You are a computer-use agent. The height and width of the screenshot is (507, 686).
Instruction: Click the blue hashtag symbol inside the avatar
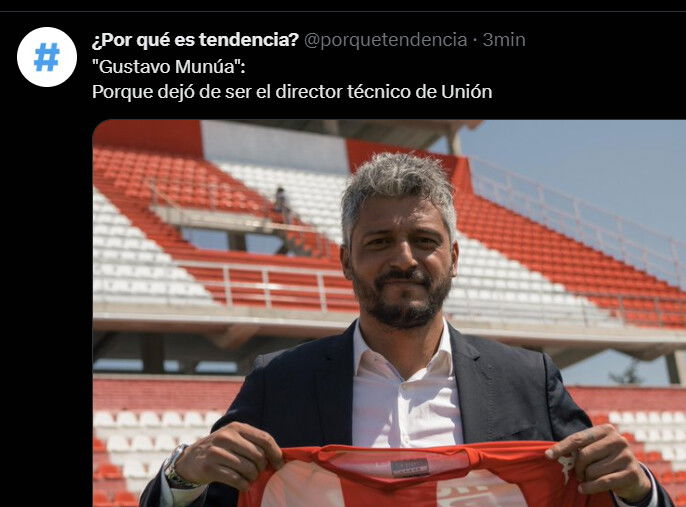47,57
